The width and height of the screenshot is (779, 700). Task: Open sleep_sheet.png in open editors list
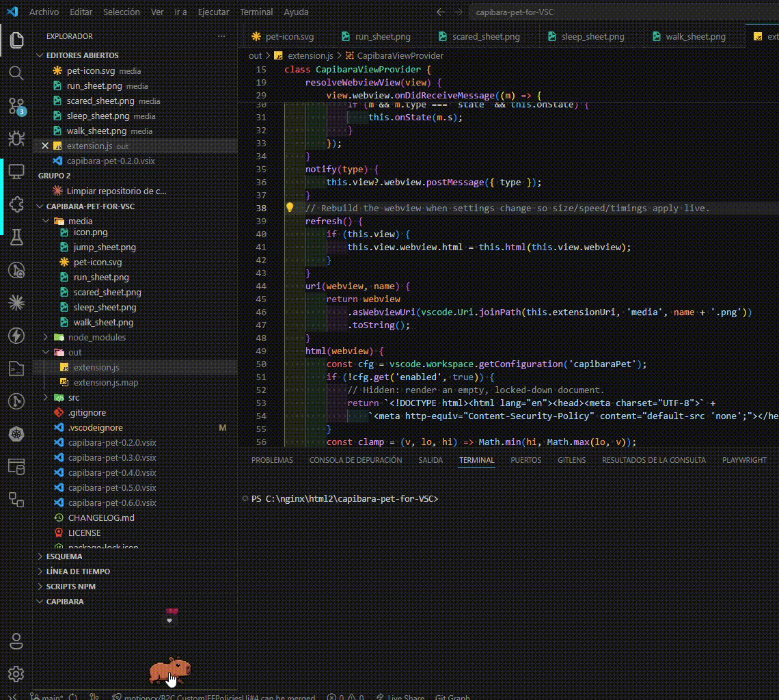98,116
